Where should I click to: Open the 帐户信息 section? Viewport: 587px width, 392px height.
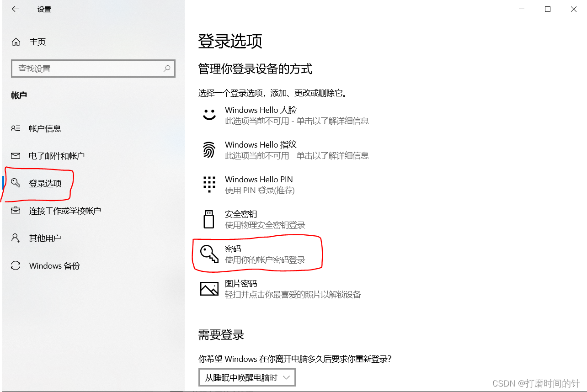pyautogui.click(x=45, y=128)
